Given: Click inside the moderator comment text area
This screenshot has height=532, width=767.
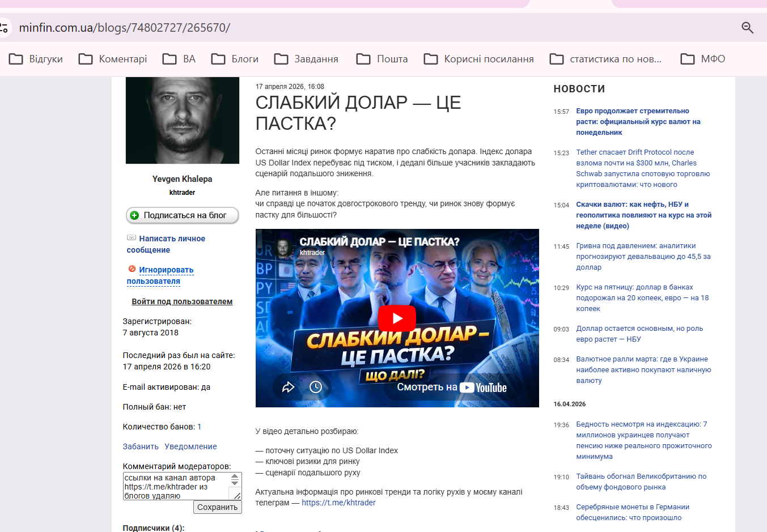Looking at the screenshot, I should point(176,486).
